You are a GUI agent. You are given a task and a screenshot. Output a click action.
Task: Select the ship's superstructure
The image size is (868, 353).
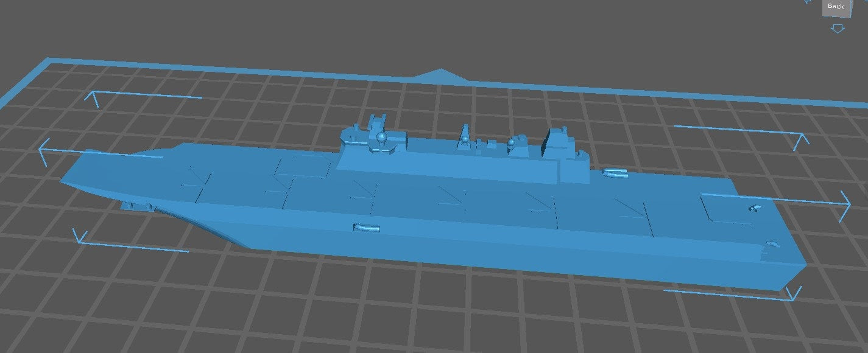(457, 152)
